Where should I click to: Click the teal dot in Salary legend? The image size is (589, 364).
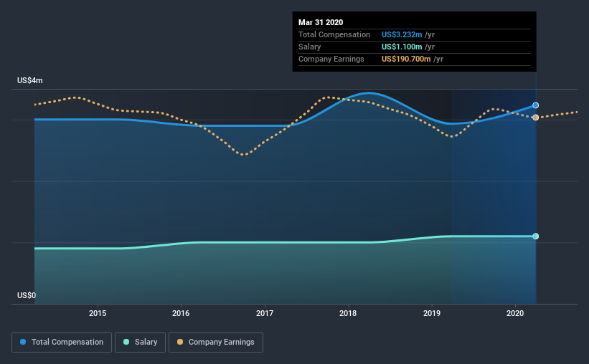click(126, 342)
